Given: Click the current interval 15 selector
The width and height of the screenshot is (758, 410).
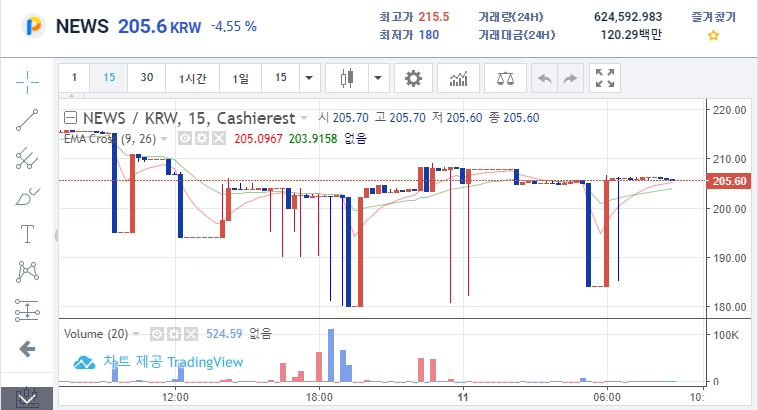Looking at the screenshot, I should 281,77.
